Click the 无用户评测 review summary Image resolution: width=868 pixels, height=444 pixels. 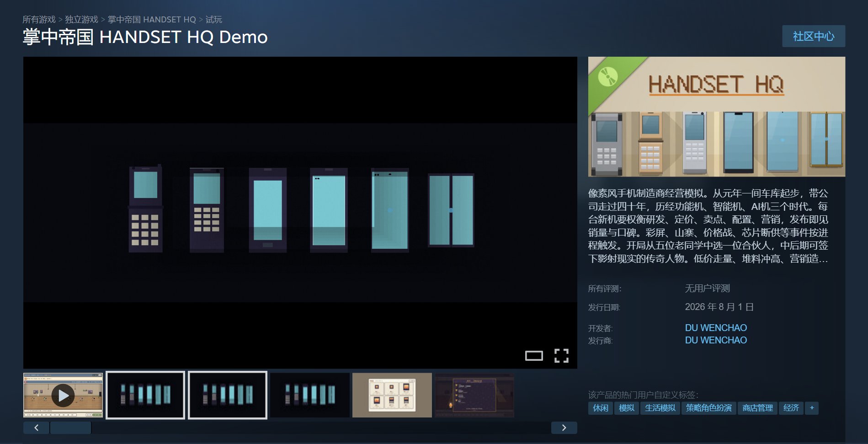coord(707,289)
